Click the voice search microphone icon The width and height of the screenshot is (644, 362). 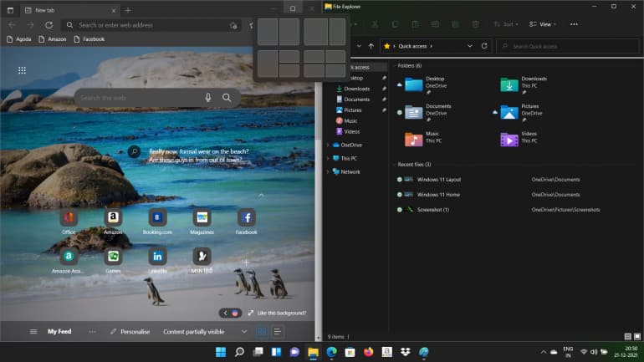(208, 98)
